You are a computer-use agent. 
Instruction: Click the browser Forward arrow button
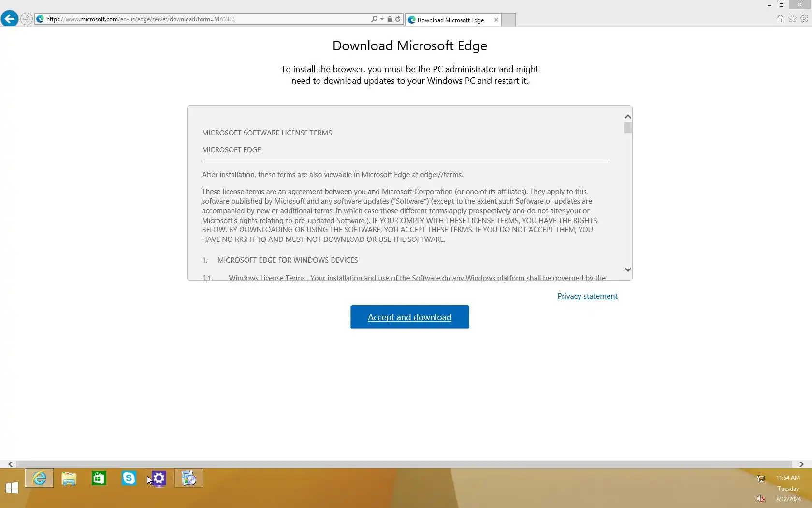[27, 19]
